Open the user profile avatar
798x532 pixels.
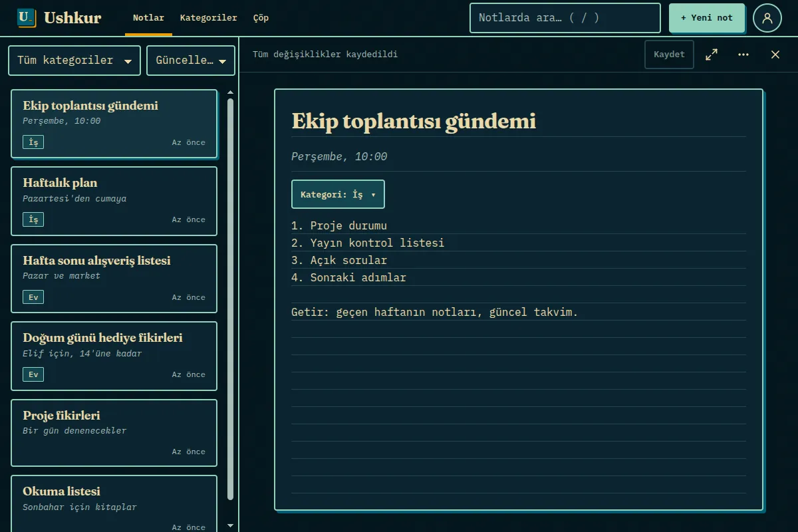pos(767,18)
